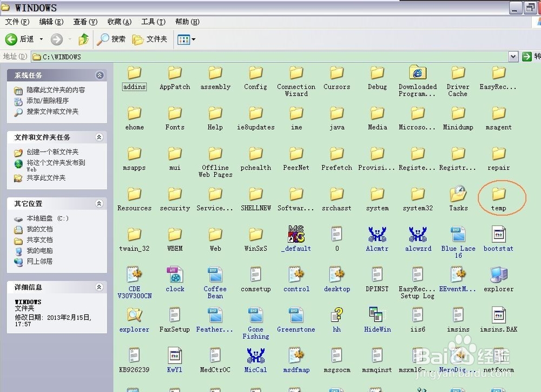Select the bootstat file icon
The width and height of the screenshot is (541, 392).
pyautogui.click(x=499, y=234)
